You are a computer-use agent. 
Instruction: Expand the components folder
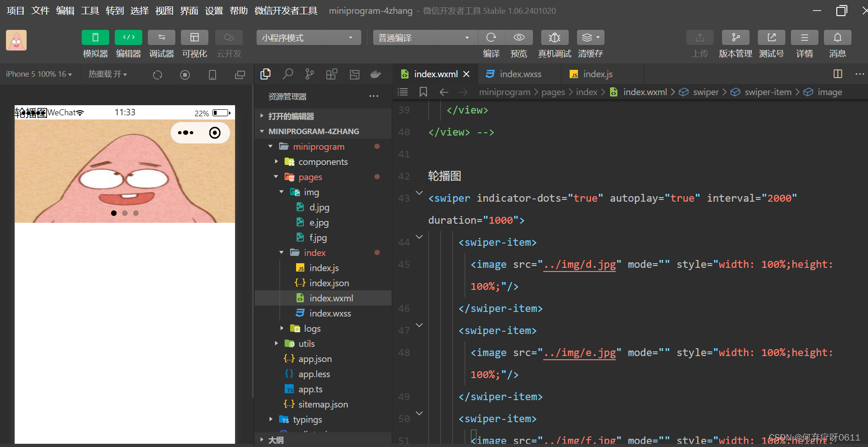point(276,162)
